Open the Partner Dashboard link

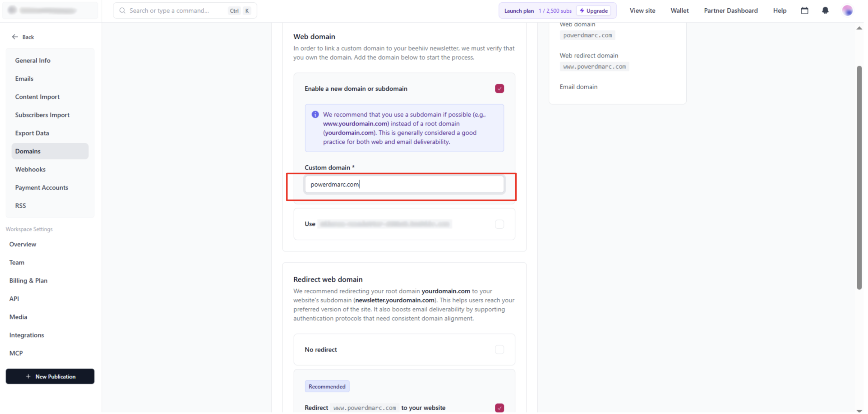click(730, 10)
